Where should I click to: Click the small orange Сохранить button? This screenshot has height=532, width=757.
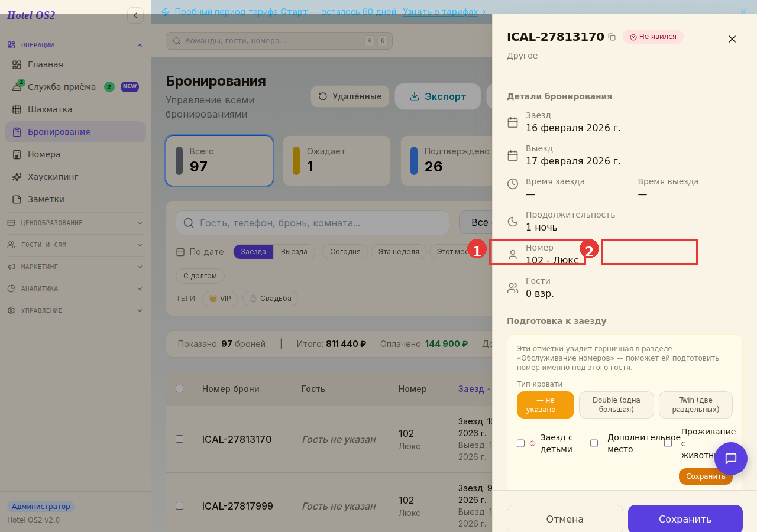click(706, 476)
